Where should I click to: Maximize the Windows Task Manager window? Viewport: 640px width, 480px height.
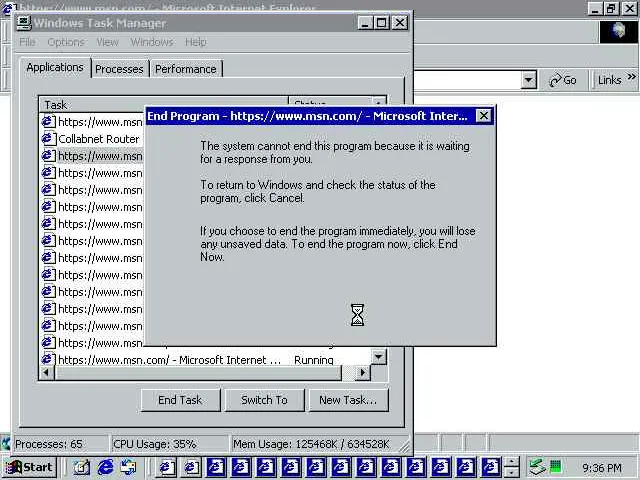[x=382, y=23]
